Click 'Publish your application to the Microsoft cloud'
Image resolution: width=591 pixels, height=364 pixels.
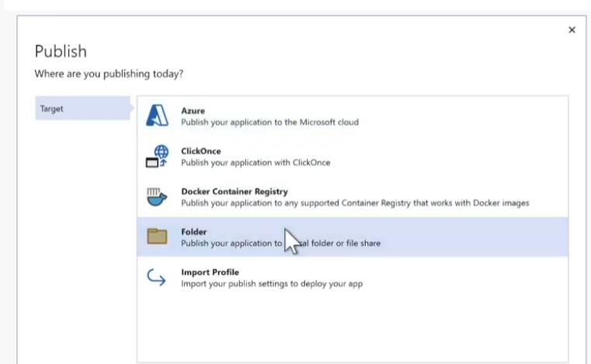tap(269, 122)
